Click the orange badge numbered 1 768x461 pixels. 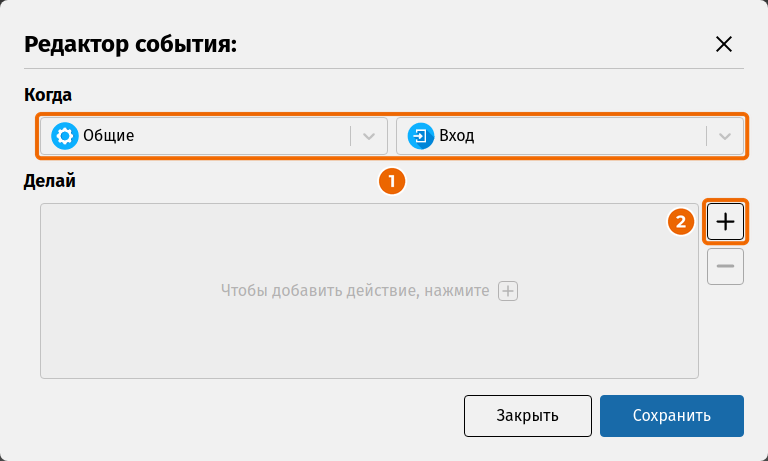coord(392,181)
